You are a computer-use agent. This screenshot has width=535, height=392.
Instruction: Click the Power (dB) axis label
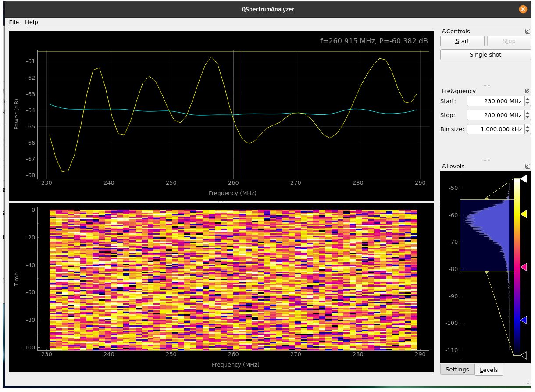click(17, 114)
